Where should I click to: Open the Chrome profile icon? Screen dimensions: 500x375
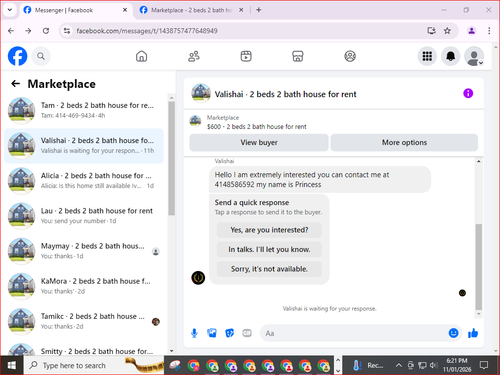click(x=471, y=31)
